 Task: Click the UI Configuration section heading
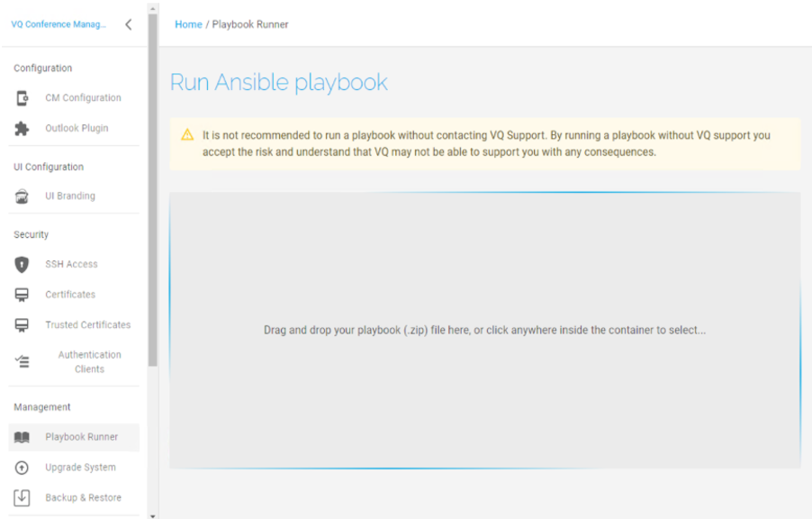(49, 167)
